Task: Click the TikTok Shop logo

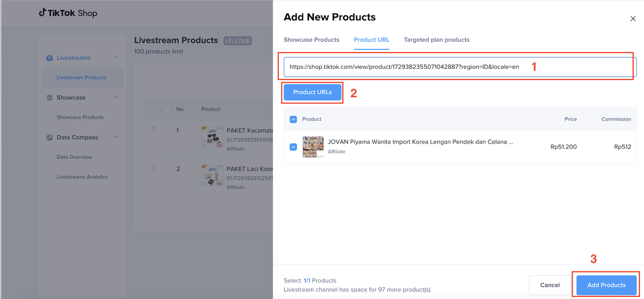Action: pyautogui.click(x=68, y=13)
